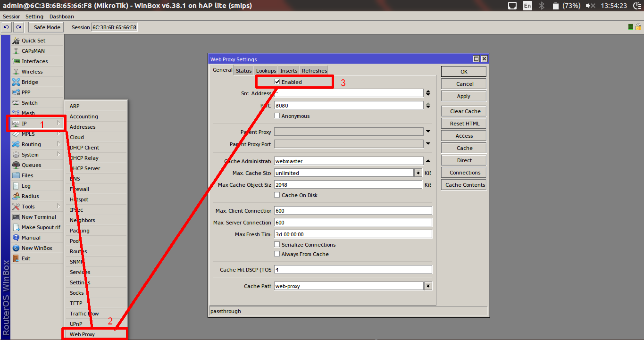Expand Src. Address up-down arrows
The width and height of the screenshot is (644, 340).
(x=428, y=93)
